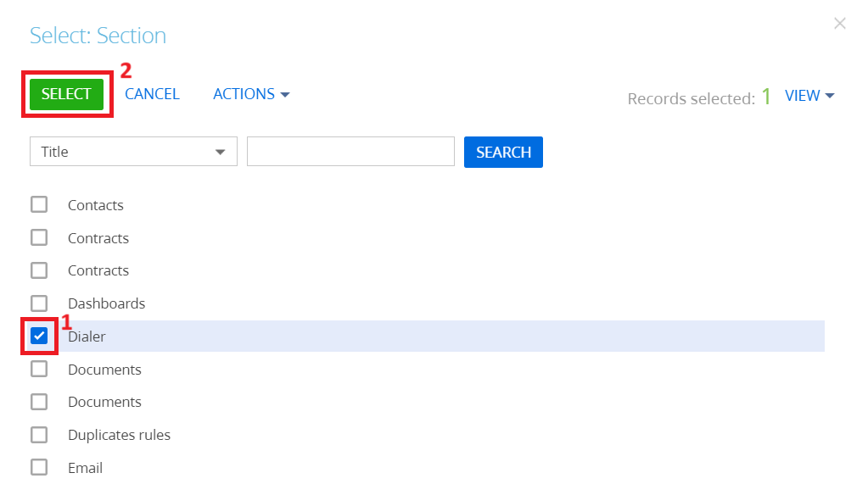Check the first Contracts checkbox
868x484 pixels.
point(39,237)
